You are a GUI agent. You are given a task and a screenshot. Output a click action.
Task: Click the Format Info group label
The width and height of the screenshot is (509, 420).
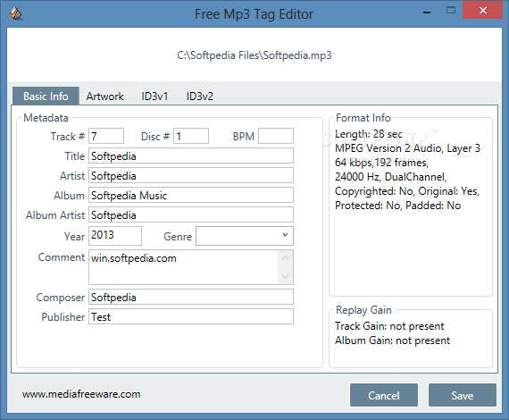(363, 118)
